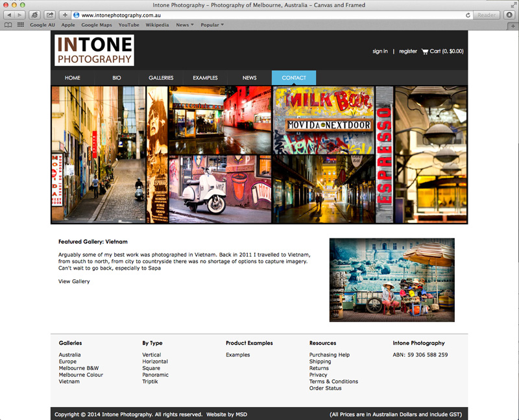Image resolution: width=519 pixels, height=420 pixels.
Task: Open the Purchasing Help footer link
Action: tap(329, 355)
